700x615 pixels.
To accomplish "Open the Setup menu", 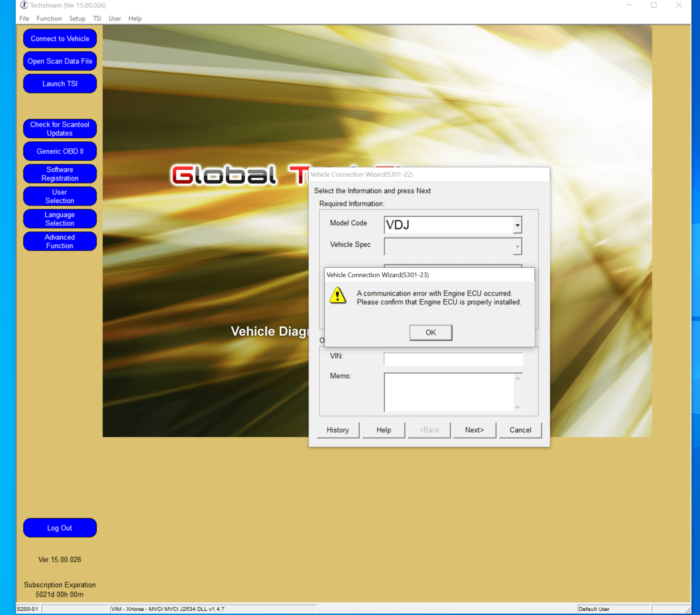I will click(77, 18).
